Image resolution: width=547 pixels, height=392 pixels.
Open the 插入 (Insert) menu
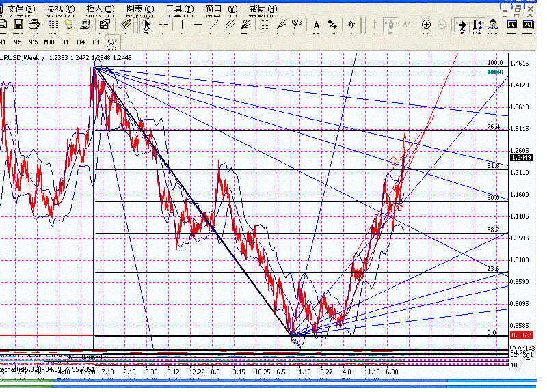100,8
